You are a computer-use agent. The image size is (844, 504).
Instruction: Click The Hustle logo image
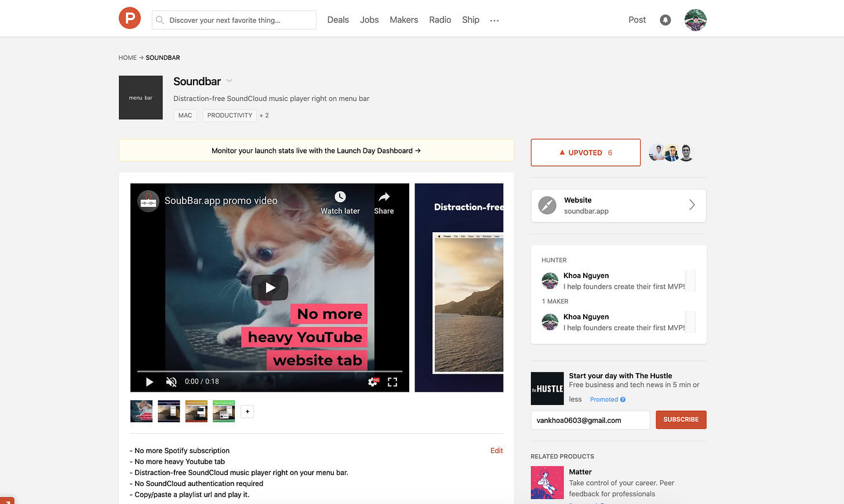[x=547, y=389]
